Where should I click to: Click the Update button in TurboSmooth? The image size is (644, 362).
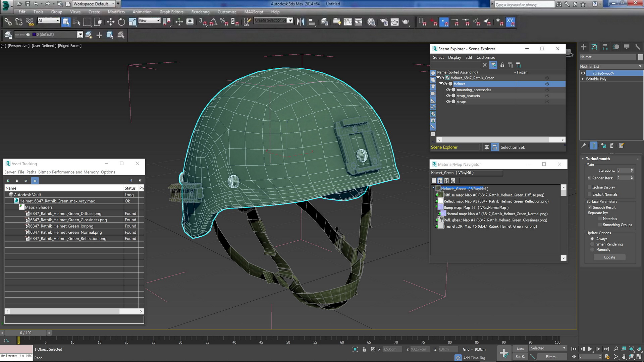tap(609, 257)
